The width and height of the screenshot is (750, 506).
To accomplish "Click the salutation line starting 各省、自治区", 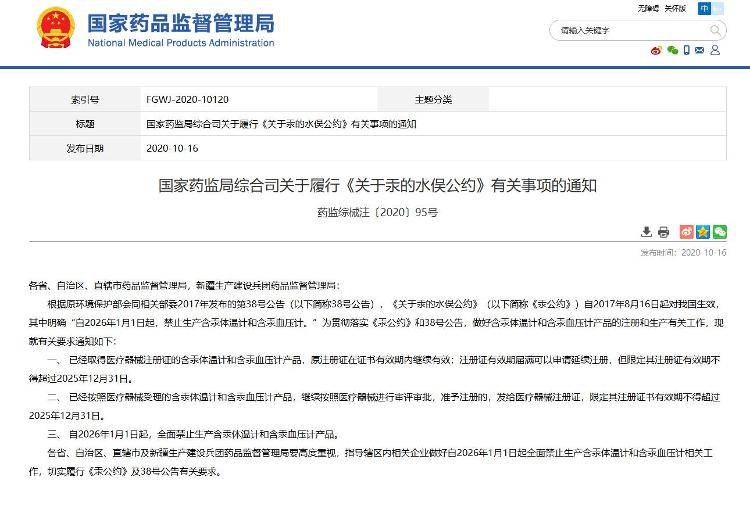I will coord(184,286).
